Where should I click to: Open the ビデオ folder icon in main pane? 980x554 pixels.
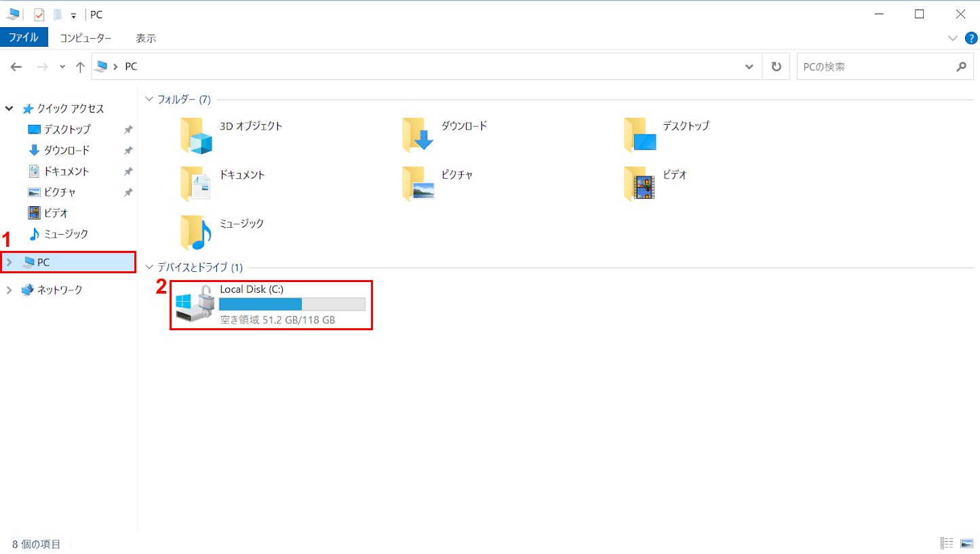coord(640,184)
